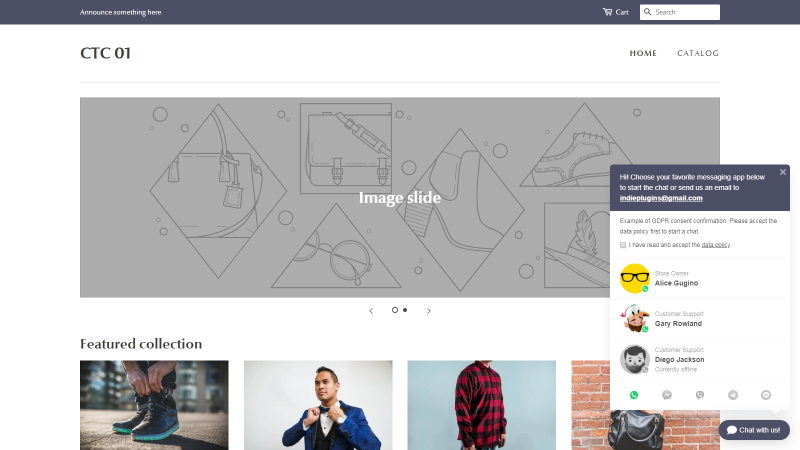Open the data policy link
Viewport: 800px width, 450px height.
pyautogui.click(x=715, y=245)
